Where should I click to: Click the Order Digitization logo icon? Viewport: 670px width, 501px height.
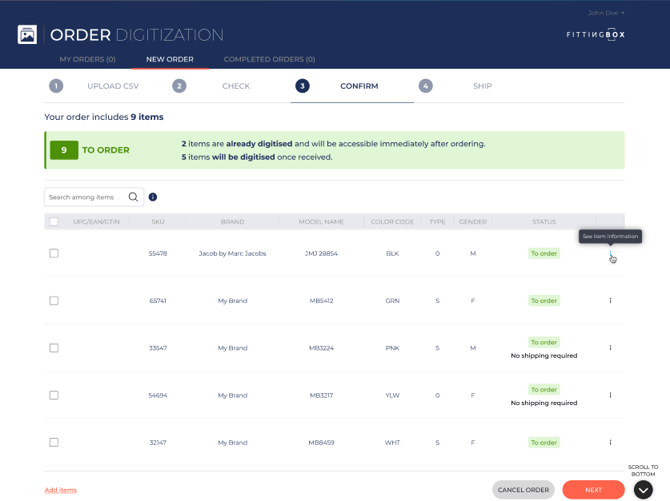click(x=27, y=35)
